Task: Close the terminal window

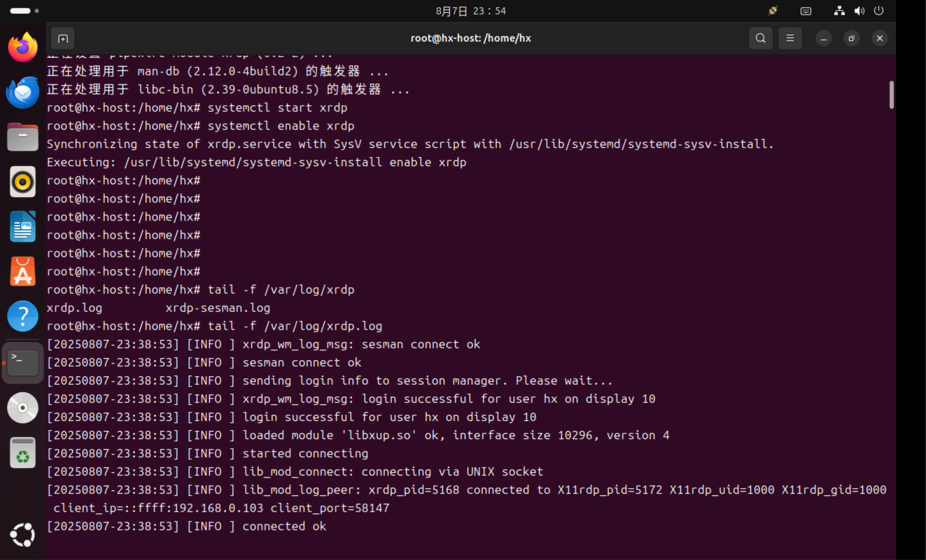Action: pos(880,38)
